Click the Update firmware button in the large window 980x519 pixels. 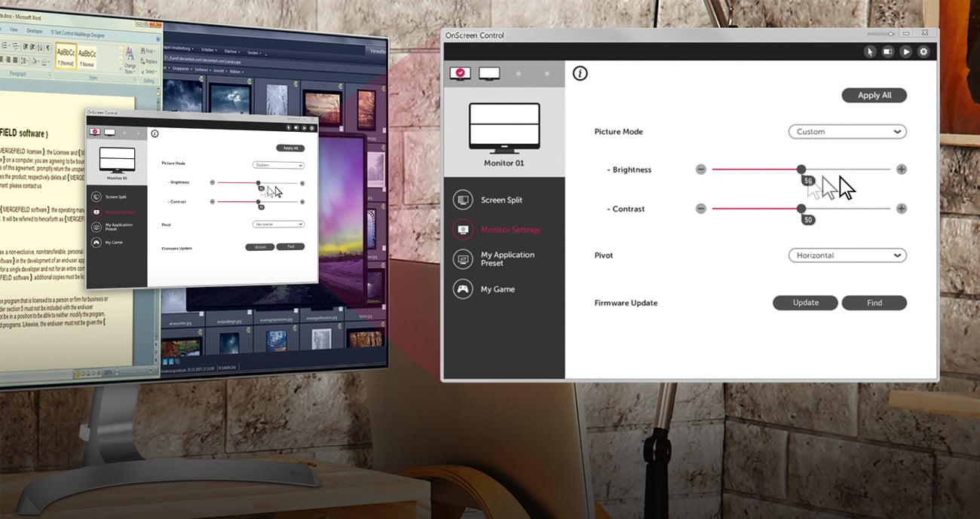pyautogui.click(x=805, y=303)
